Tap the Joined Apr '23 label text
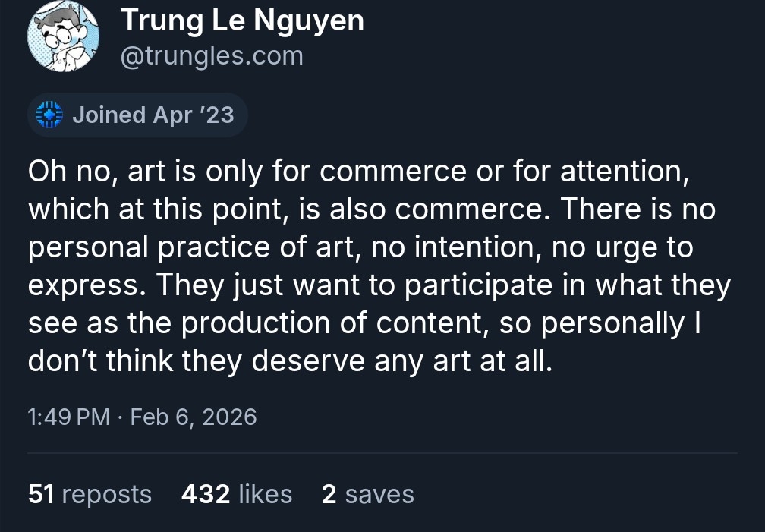Screen dimensions: 765x532 (x=153, y=115)
